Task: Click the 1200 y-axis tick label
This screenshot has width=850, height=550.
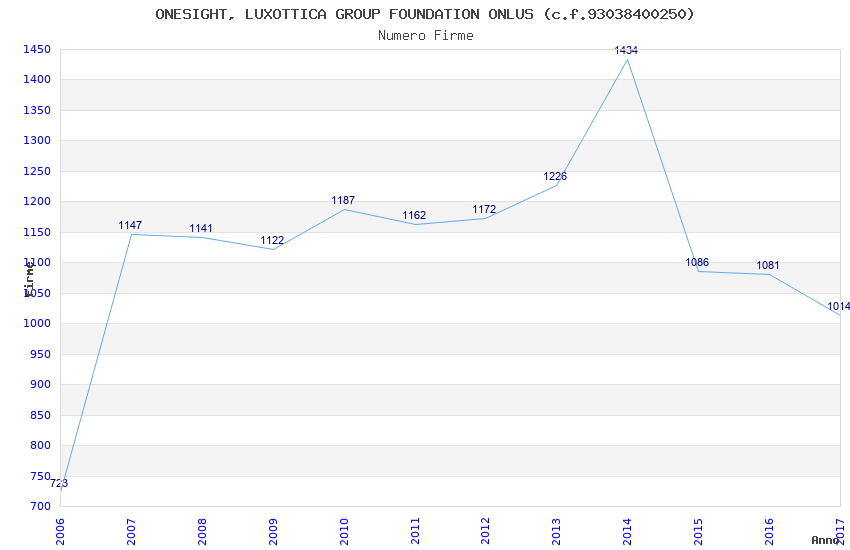Action: pos(37,201)
